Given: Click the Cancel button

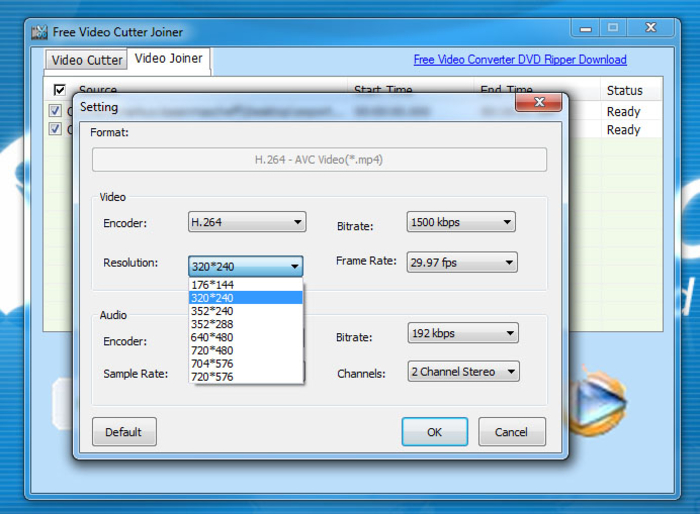Looking at the screenshot, I should coord(512,432).
